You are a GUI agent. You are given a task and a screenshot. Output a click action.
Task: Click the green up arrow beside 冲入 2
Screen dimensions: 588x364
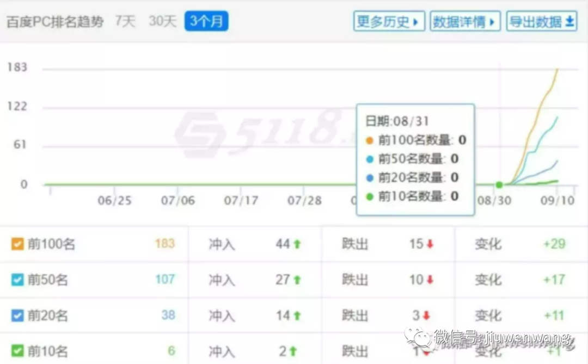click(x=293, y=351)
